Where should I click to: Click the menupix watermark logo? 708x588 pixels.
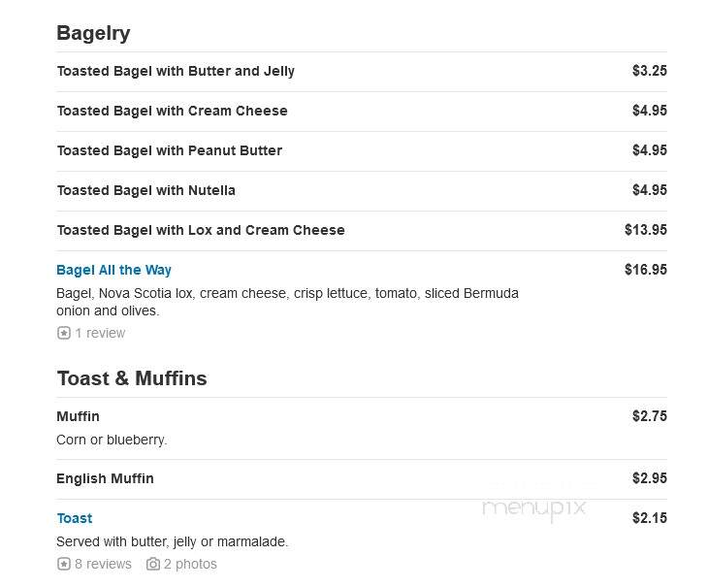534,508
